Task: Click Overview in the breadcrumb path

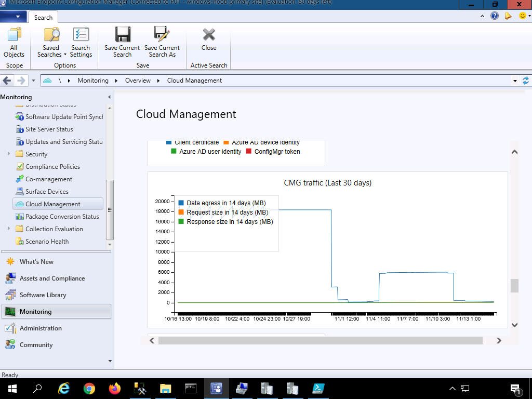Action: pyautogui.click(x=138, y=81)
